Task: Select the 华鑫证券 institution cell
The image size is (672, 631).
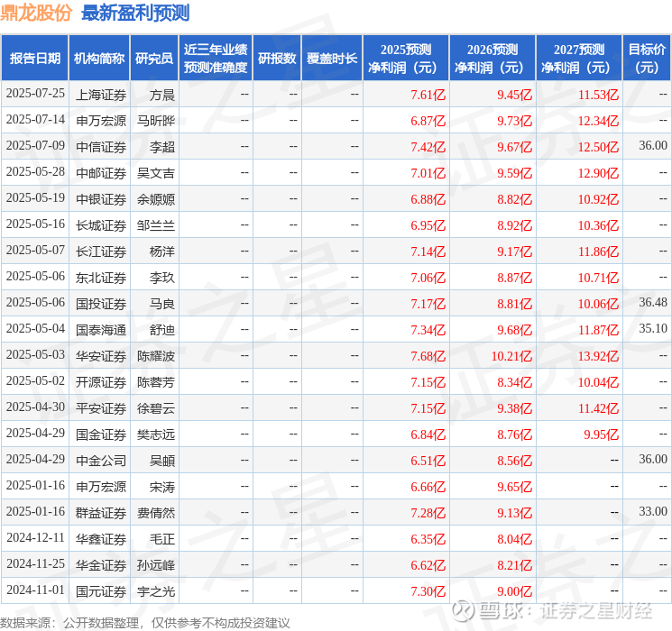Action: pyautogui.click(x=101, y=539)
